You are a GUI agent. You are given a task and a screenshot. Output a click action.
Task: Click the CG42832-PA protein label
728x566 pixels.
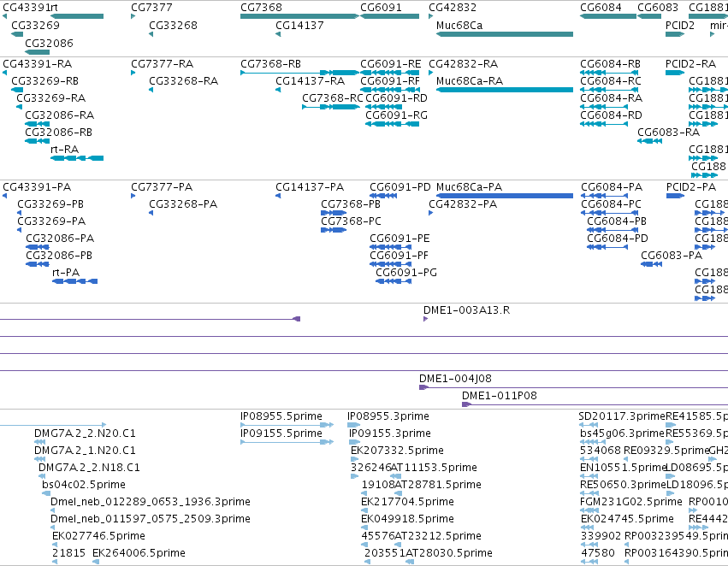463,204
